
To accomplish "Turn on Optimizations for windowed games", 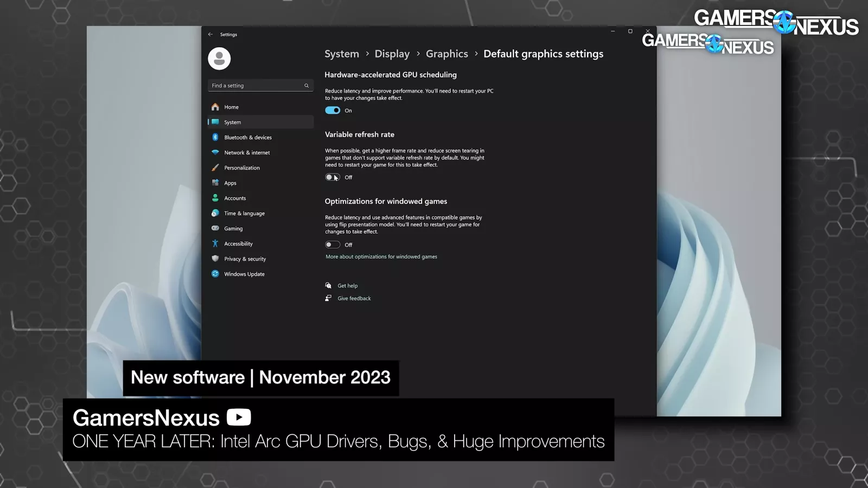I will pyautogui.click(x=333, y=245).
